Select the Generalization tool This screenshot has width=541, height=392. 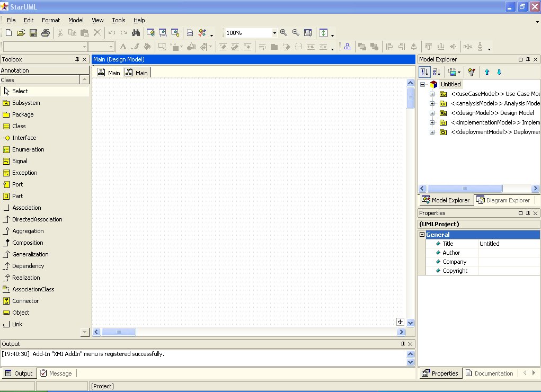(x=30, y=254)
